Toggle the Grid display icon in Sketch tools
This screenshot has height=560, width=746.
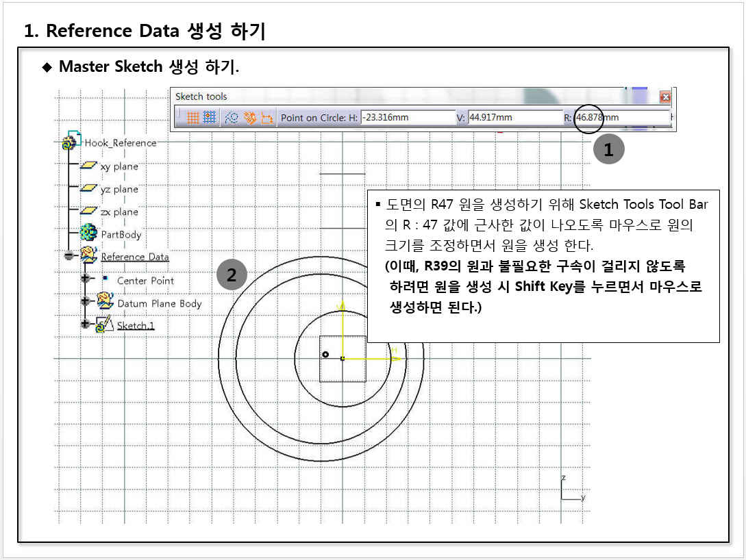pyautogui.click(x=193, y=118)
